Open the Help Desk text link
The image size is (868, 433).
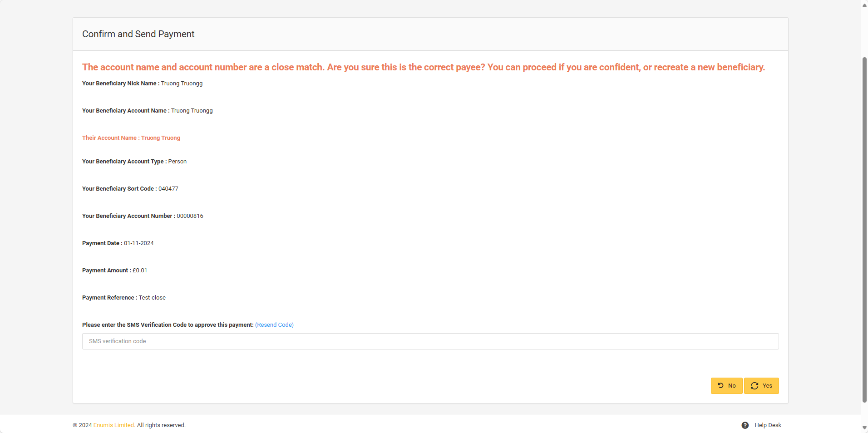[768, 425]
